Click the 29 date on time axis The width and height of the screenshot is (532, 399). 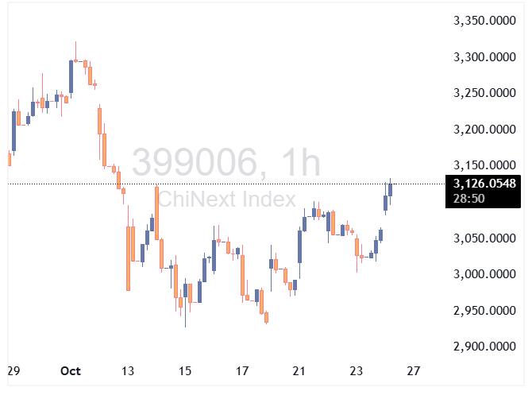pyautogui.click(x=13, y=371)
